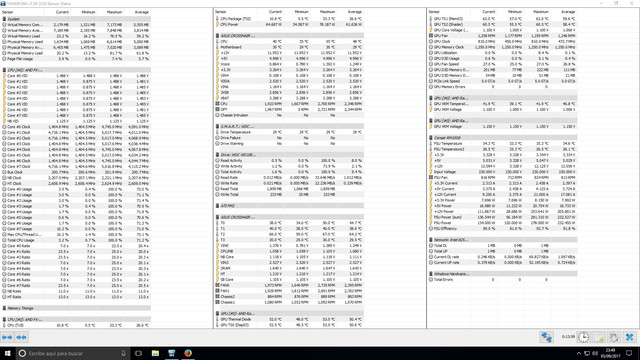Image resolution: width=640 pixels, height=360 pixels.
Task: Select the PSU Temperature2 row
Action: [x=502, y=149]
